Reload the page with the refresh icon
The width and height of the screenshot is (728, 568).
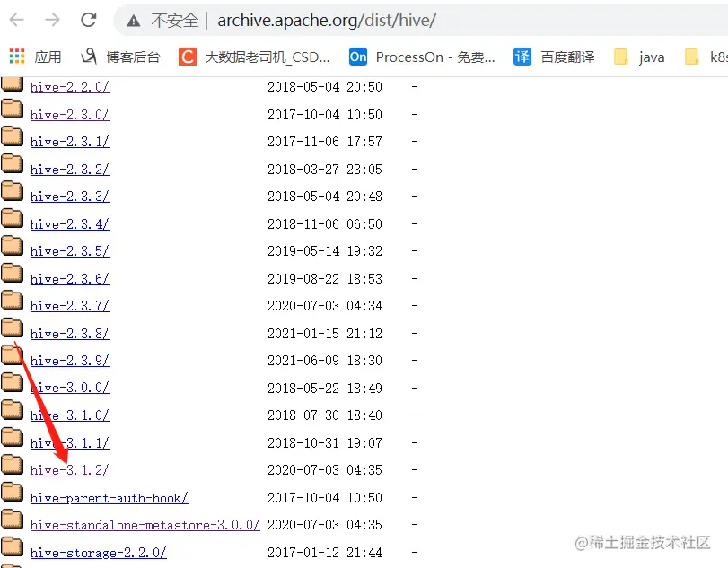pos(88,20)
